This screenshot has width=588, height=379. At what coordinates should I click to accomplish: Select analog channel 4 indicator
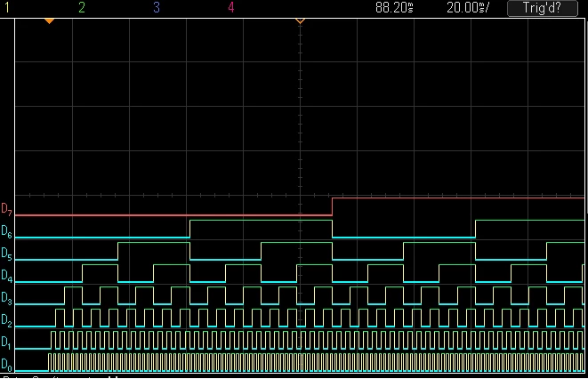click(231, 7)
